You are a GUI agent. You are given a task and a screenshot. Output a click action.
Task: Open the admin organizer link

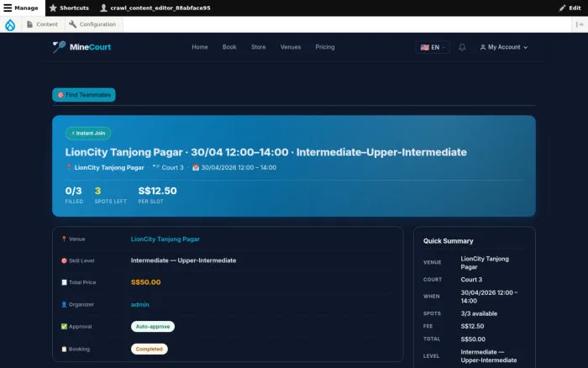(x=140, y=305)
